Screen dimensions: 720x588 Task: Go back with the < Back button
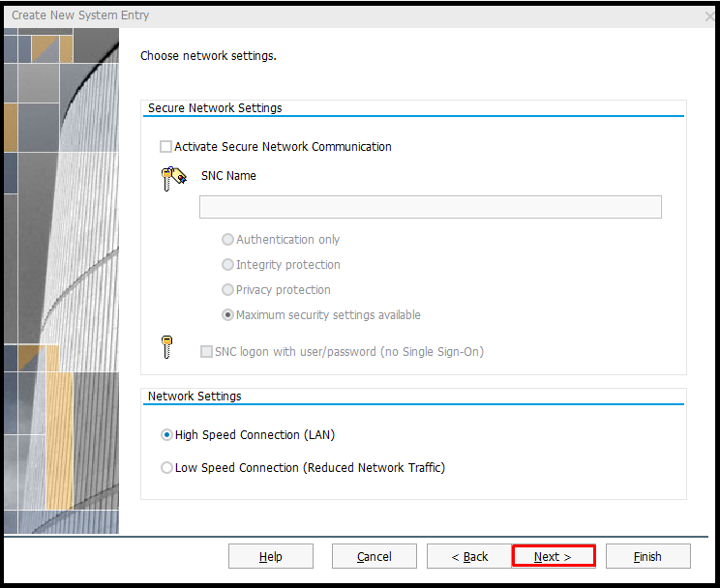pos(469,556)
